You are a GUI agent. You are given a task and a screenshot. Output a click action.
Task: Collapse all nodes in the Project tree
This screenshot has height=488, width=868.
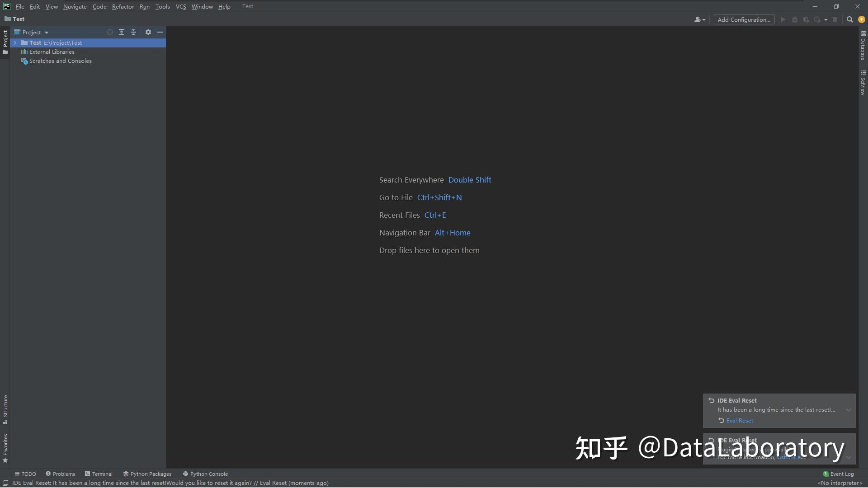[x=133, y=32]
